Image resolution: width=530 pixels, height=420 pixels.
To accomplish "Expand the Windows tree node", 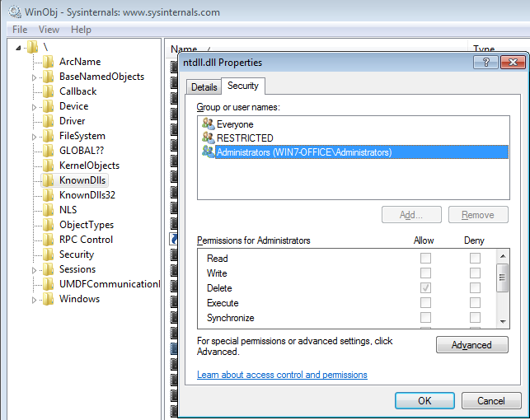I will pos(35,300).
